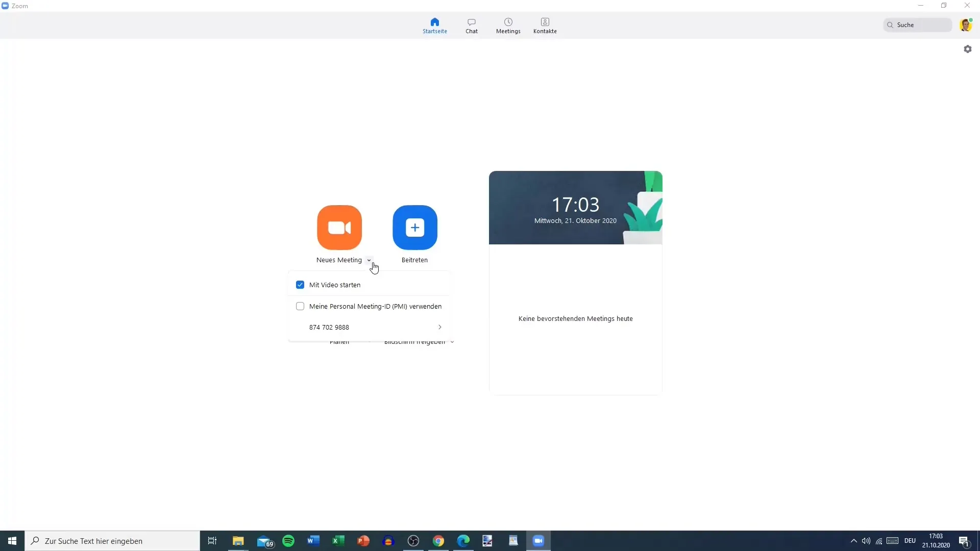Screen dimensions: 980x551
Task: Expand the PMI number 874 702 9888 arrow
Action: (440, 327)
